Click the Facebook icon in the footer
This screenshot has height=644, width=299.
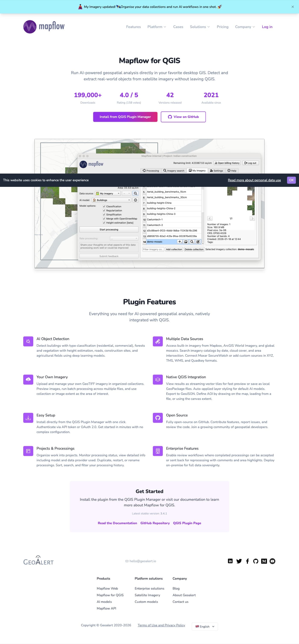(248, 561)
